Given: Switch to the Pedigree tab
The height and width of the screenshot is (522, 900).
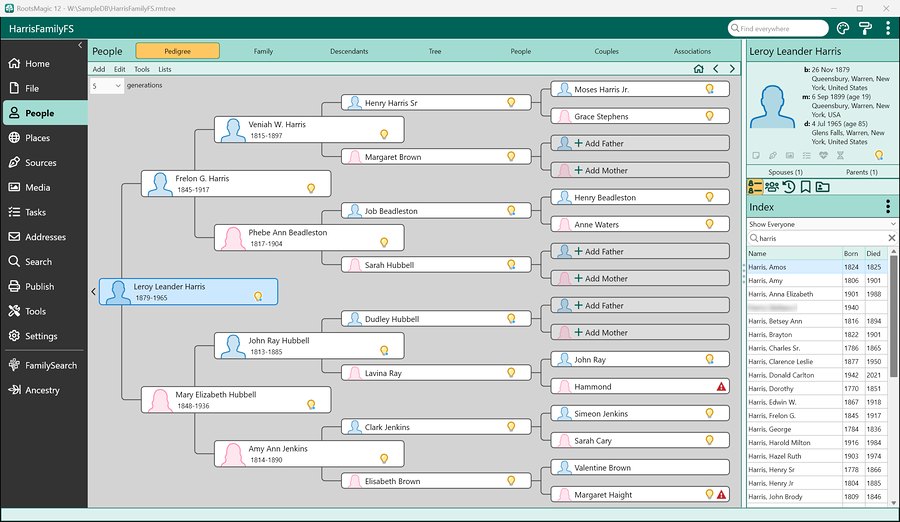Looking at the screenshot, I should coord(177,51).
